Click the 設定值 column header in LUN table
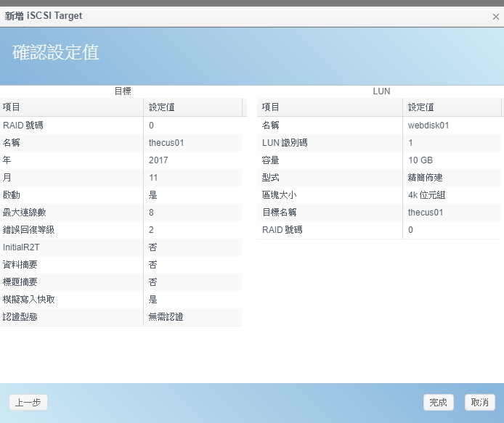 452,107
